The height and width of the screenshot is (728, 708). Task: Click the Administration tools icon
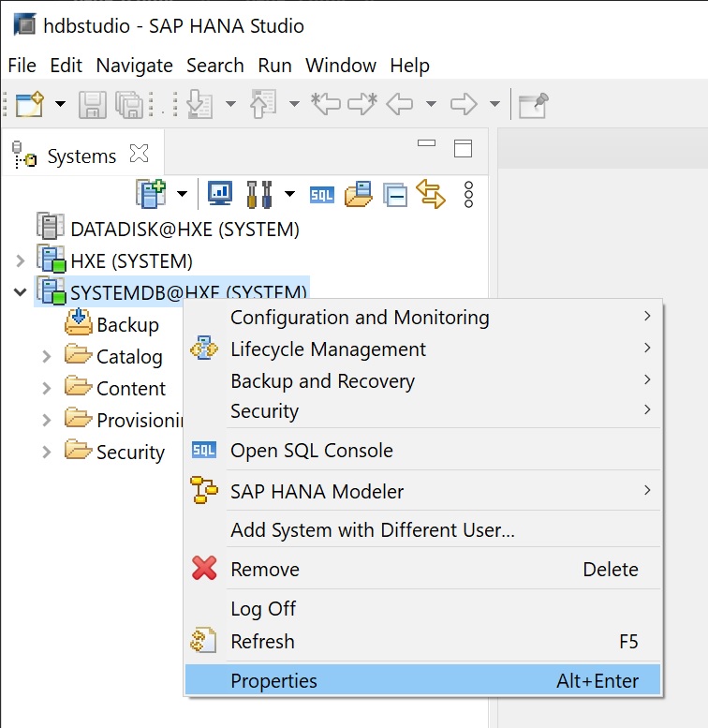258,194
